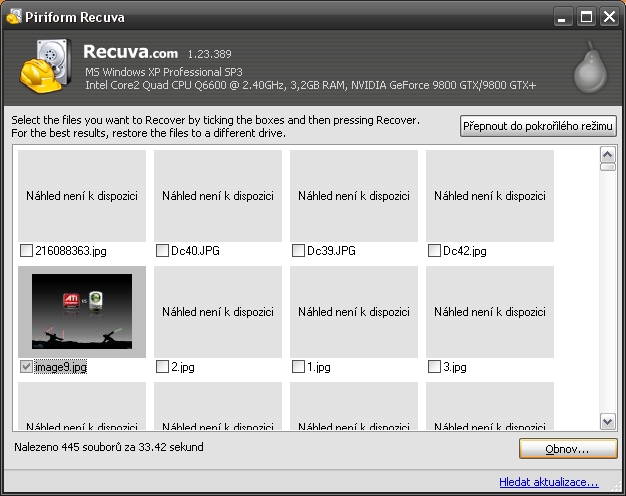Tick the checkbox for 1.jpg
This screenshot has width=626, height=496.
pos(298,367)
